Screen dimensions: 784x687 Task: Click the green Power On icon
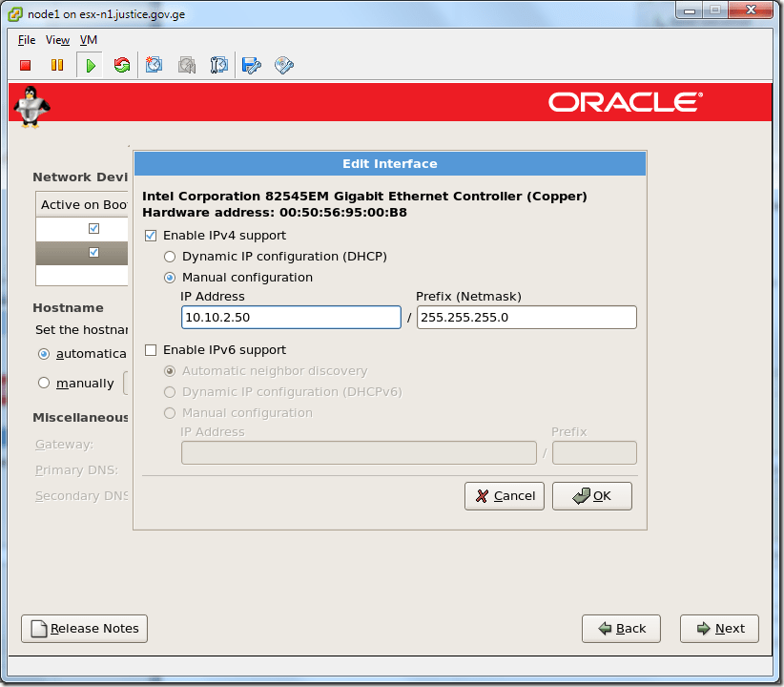89,65
